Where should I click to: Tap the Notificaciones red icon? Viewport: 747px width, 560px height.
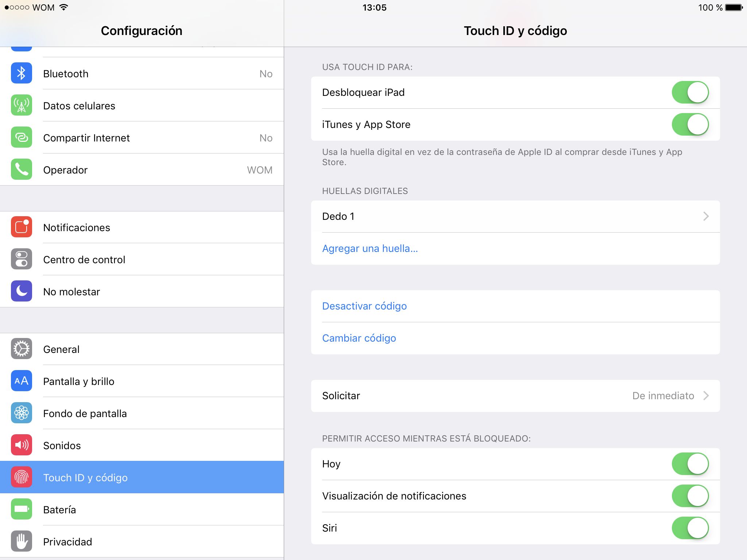[x=21, y=227]
